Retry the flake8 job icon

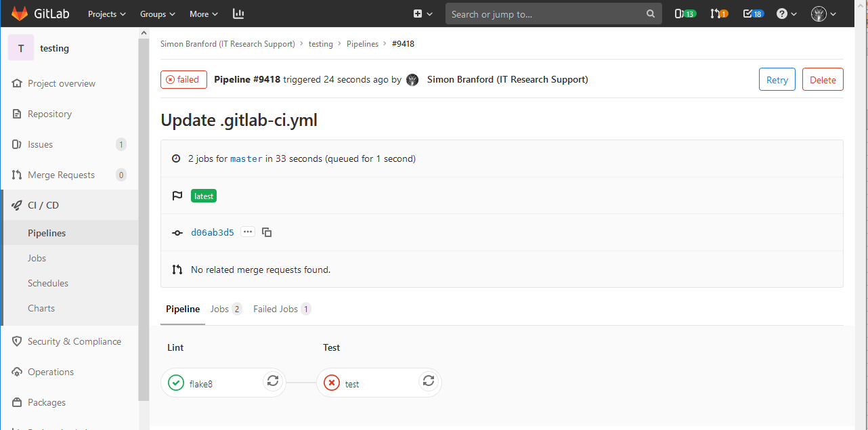(x=272, y=381)
